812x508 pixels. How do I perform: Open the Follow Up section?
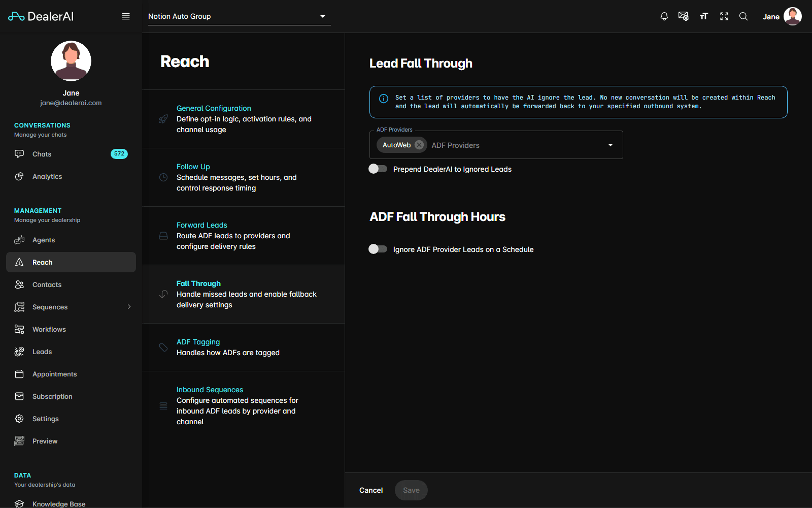[244, 177]
